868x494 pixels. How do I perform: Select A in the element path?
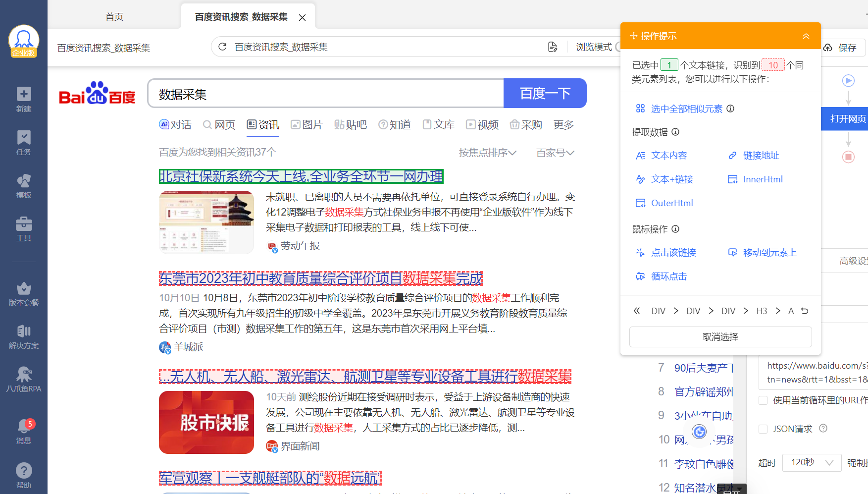(x=791, y=311)
